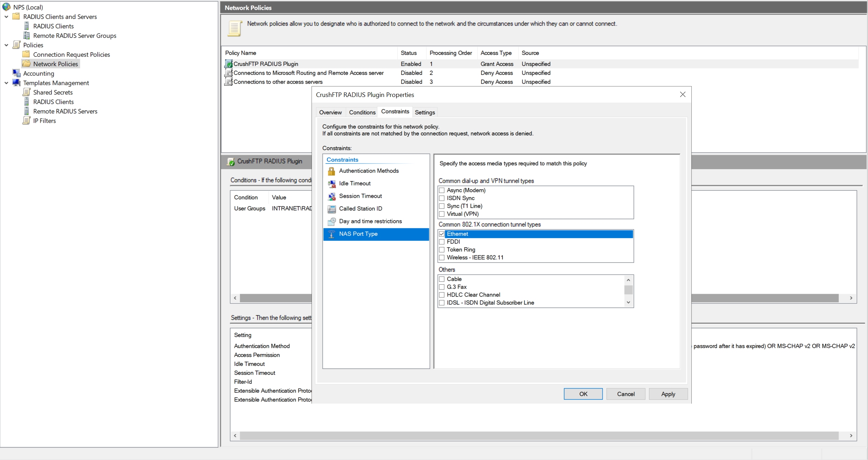
Task: Click the Accounting node icon
Action: (16, 73)
